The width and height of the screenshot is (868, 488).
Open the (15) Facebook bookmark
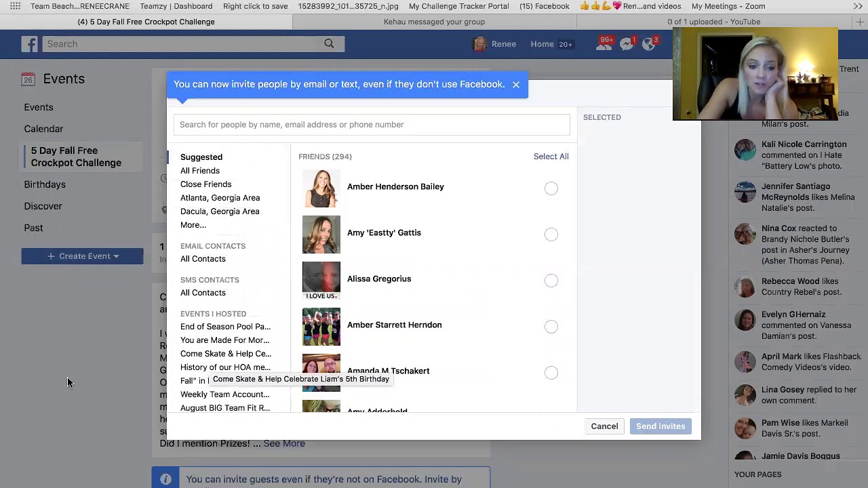point(544,6)
